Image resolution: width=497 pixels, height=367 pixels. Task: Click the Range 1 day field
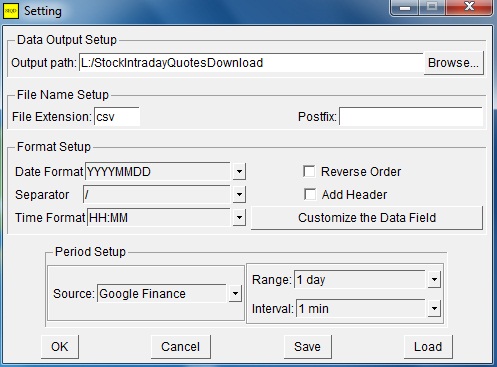360,279
